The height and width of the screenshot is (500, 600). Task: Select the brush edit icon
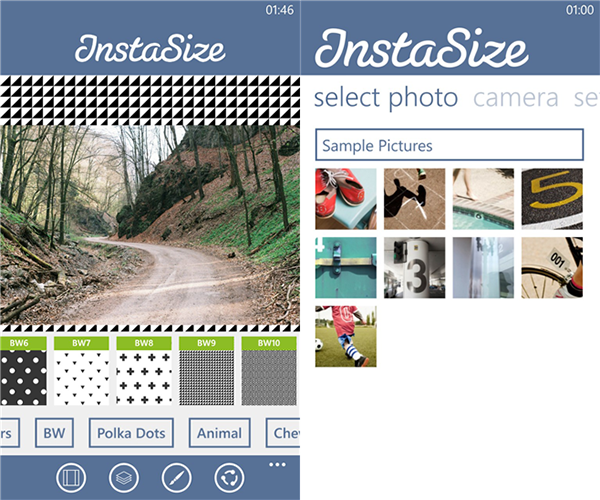[x=176, y=477]
